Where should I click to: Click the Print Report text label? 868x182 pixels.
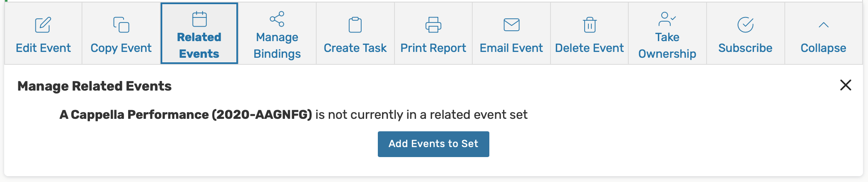(433, 48)
